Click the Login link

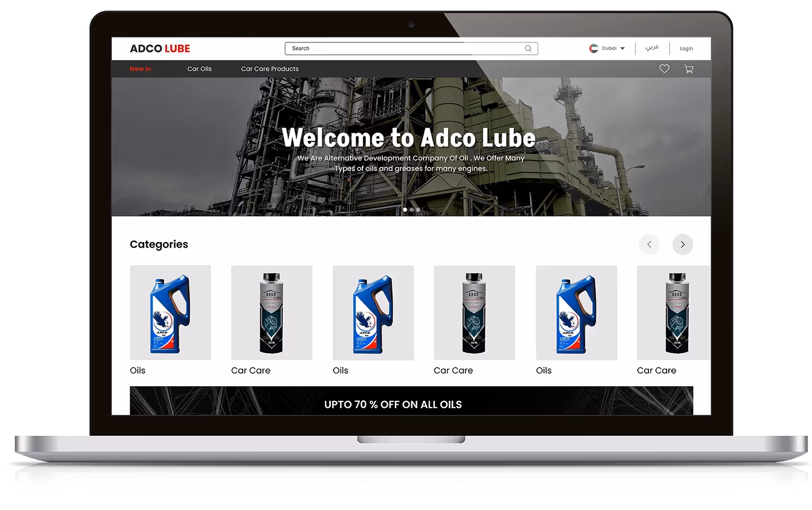point(686,49)
